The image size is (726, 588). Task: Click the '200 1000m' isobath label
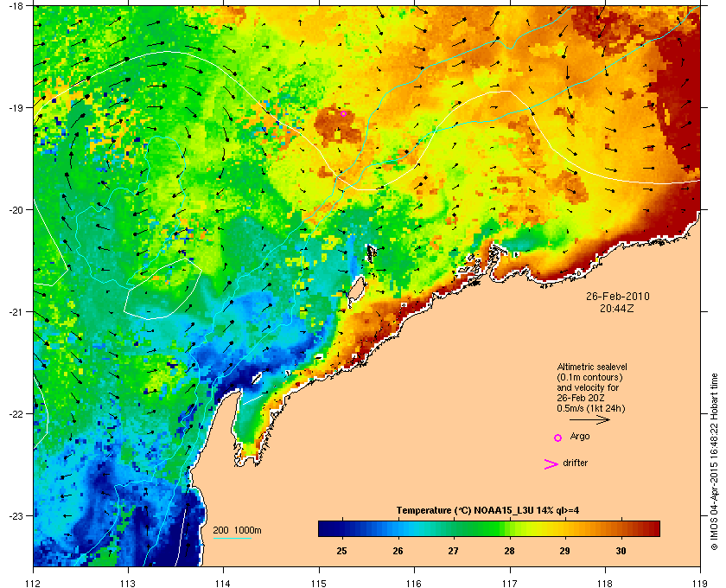tap(237, 531)
